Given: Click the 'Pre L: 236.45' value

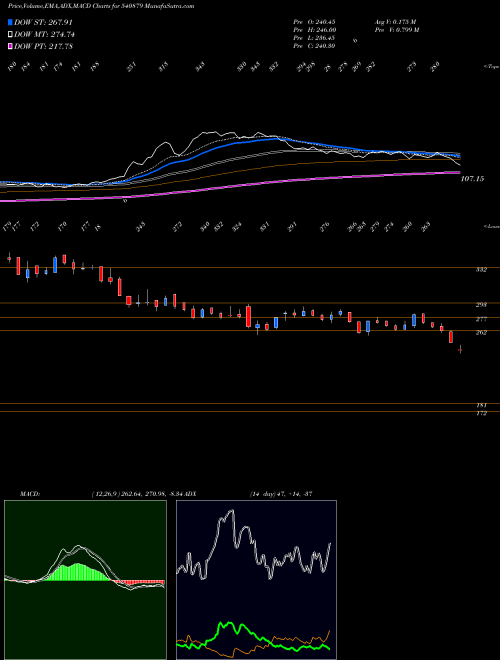Looking at the screenshot, I should [314, 38].
